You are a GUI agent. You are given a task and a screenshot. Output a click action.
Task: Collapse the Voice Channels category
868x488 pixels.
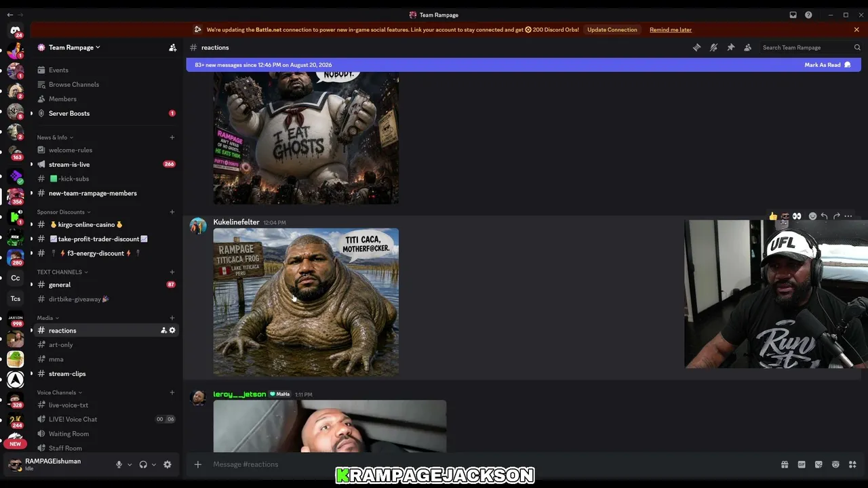60,392
